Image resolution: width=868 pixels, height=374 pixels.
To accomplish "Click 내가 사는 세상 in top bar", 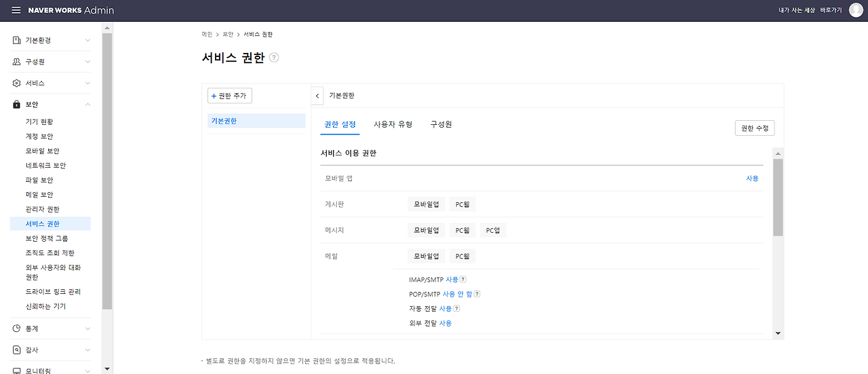I will pyautogui.click(x=797, y=10).
